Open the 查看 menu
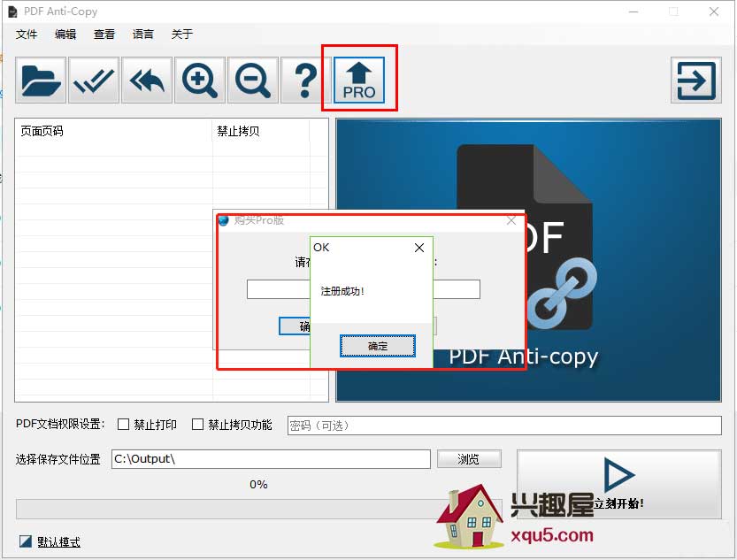 point(104,35)
